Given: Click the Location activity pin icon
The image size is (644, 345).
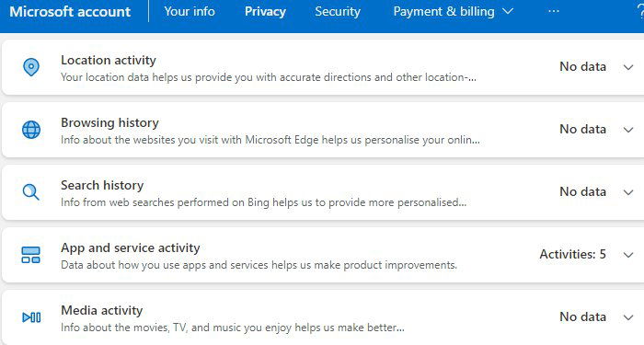Looking at the screenshot, I should pos(30,67).
